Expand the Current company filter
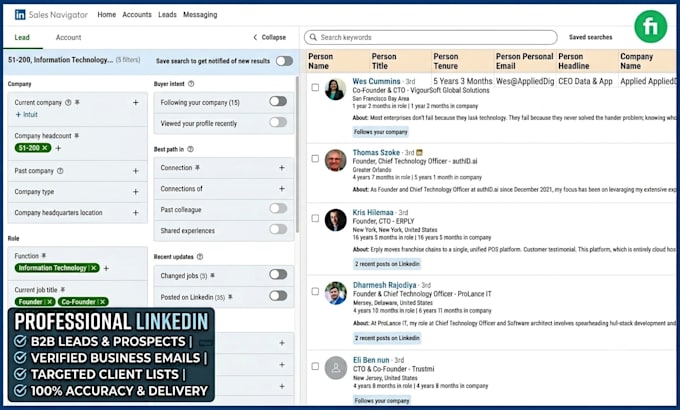 coord(136,103)
